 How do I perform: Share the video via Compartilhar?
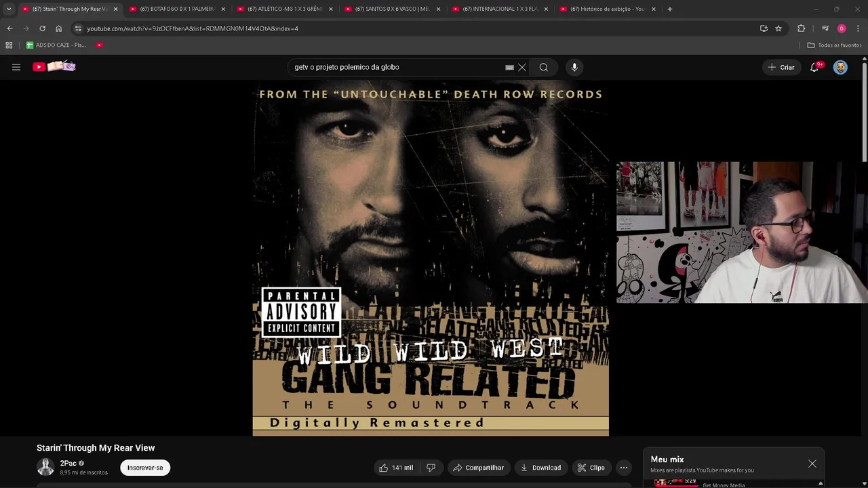[478, 468]
